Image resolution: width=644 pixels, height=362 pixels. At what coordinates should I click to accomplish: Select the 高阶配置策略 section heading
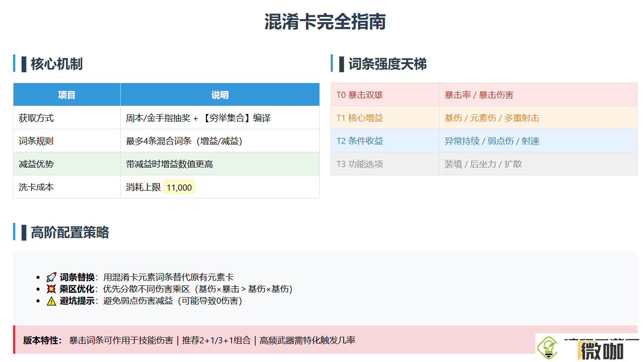70,232
